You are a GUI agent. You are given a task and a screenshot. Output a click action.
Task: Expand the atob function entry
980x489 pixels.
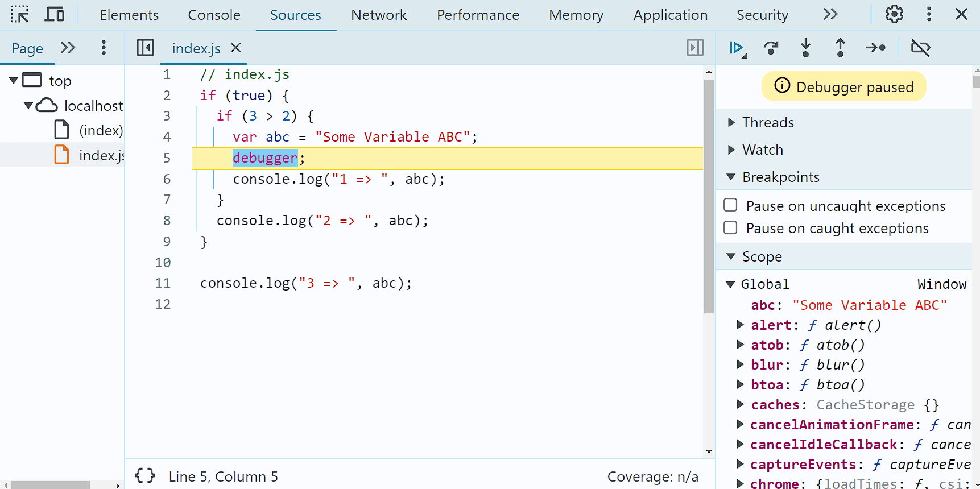[x=740, y=345]
